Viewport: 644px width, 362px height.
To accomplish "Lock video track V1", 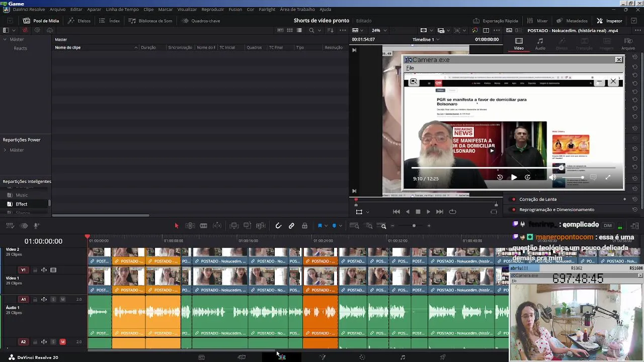I will tap(35, 270).
